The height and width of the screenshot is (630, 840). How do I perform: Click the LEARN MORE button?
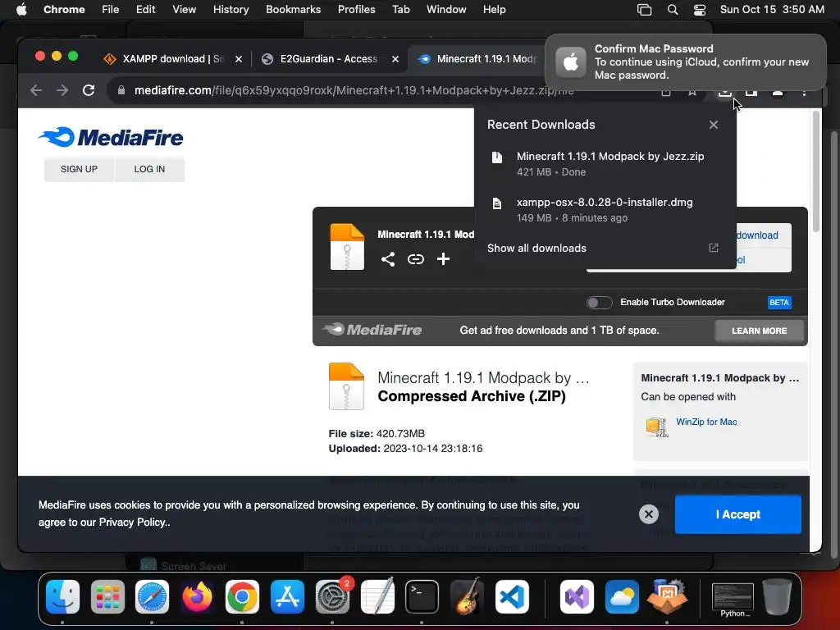pos(759,331)
